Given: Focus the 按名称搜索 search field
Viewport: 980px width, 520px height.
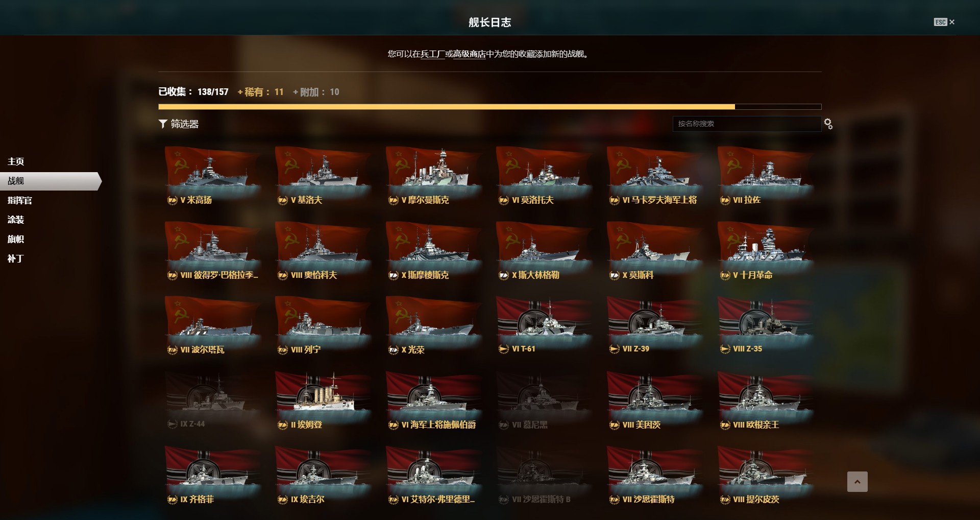Looking at the screenshot, I should click(747, 124).
